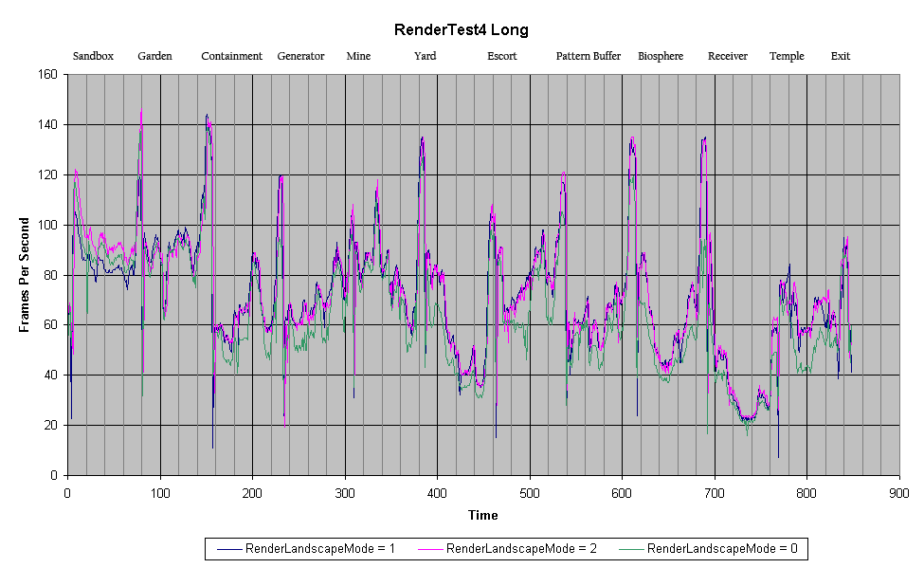Click legend text "RenderLandscapeMode = 0"

point(722,549)
